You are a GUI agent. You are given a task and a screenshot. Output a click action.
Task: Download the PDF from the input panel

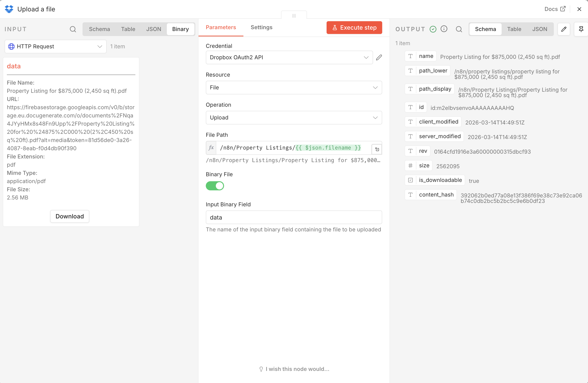(x=70, y=216)
